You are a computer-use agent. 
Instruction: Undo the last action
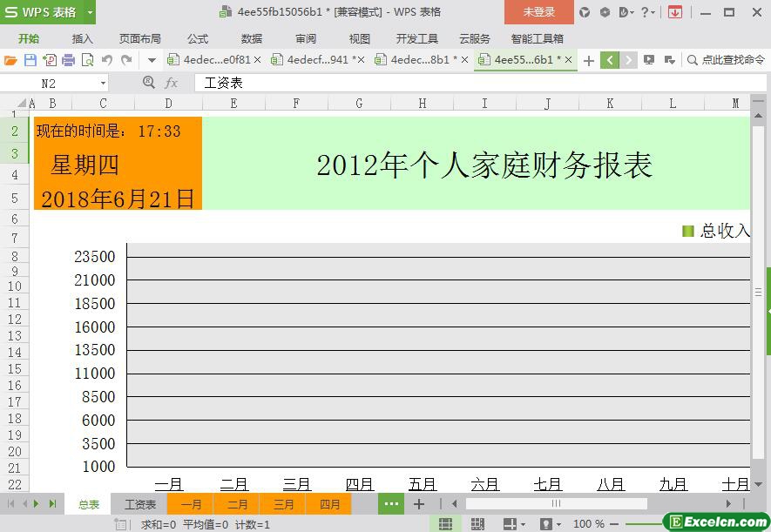click(107, 60)
